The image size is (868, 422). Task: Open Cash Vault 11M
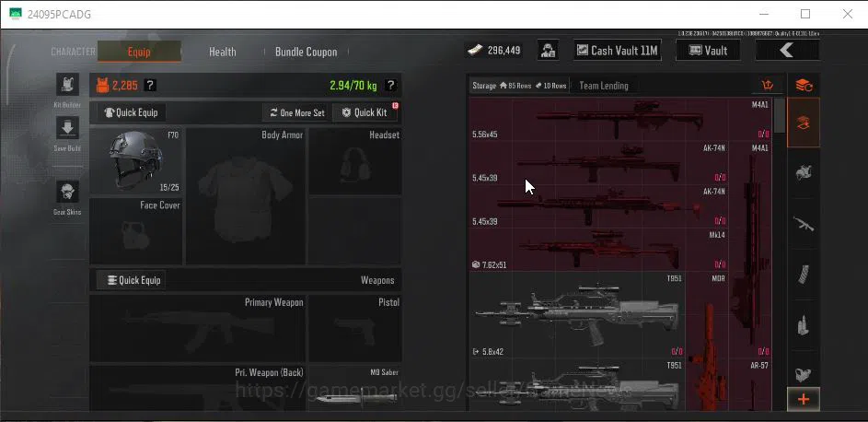click(618, 51)
